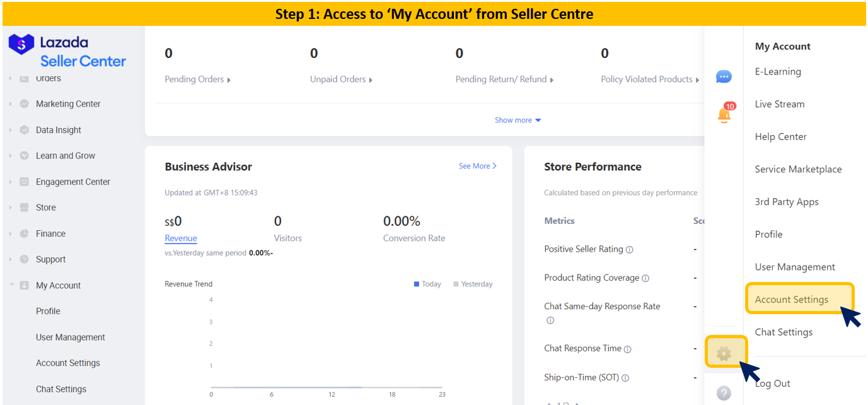Collapse the My Account menu arrow
The height and width of the screenshot is (405, 868).
[x=11, y=285]
